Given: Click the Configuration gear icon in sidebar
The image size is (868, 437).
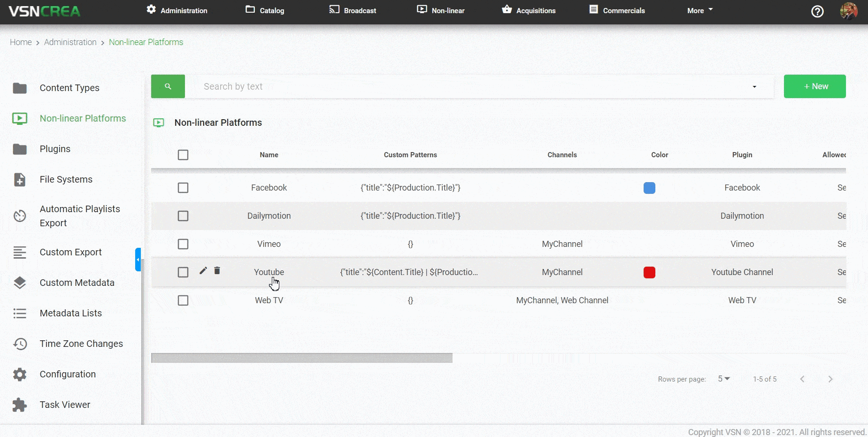Looking at the screenshot, I should click(20, 374).
